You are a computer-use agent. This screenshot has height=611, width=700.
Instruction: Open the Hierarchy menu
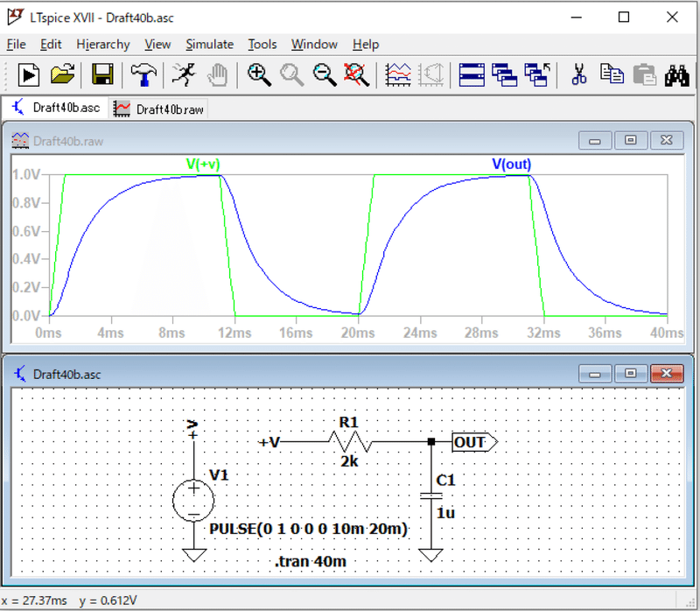103,45
